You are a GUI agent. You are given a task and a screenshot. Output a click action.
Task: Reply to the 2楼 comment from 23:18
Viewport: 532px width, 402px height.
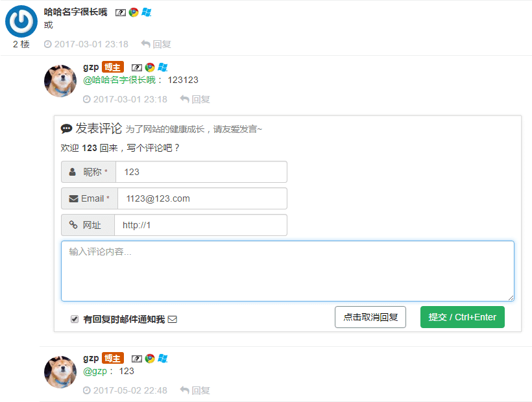coord(156,44)
